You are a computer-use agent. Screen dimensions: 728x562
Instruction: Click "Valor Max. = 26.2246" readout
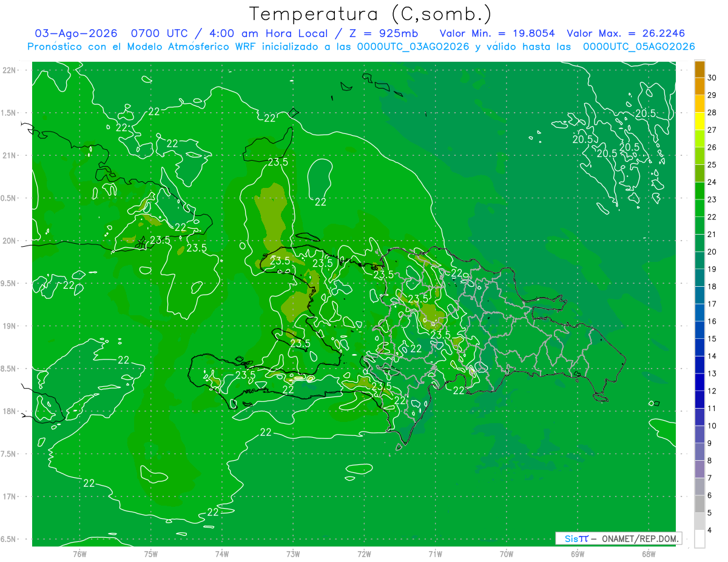pyautogui.click(x=626, y=33)
